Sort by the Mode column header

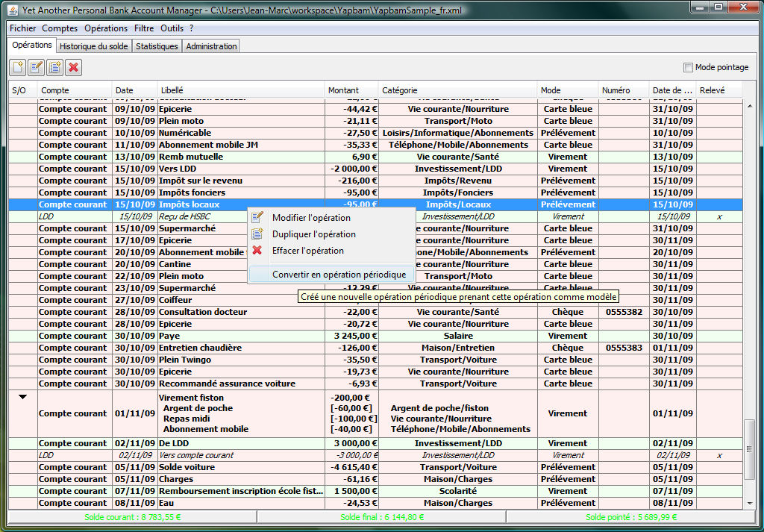568,90
